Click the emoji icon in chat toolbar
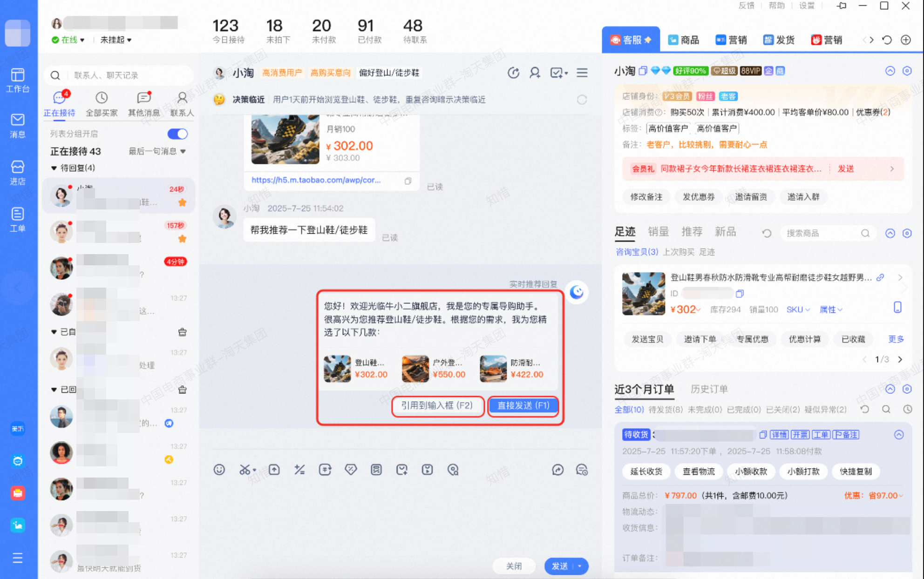The image size is (924, 579). click(219, 470)
